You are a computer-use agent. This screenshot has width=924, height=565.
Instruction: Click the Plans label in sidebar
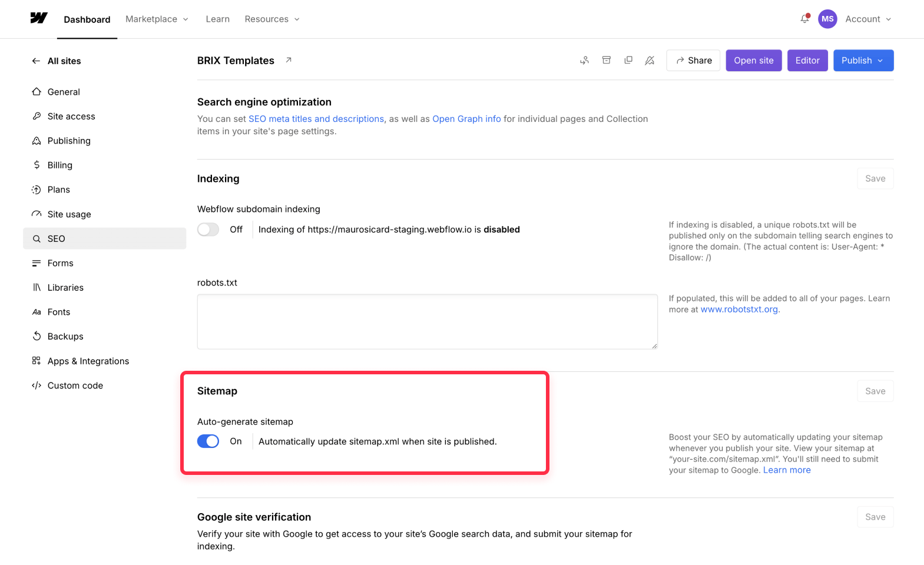(x=59, y=190)
